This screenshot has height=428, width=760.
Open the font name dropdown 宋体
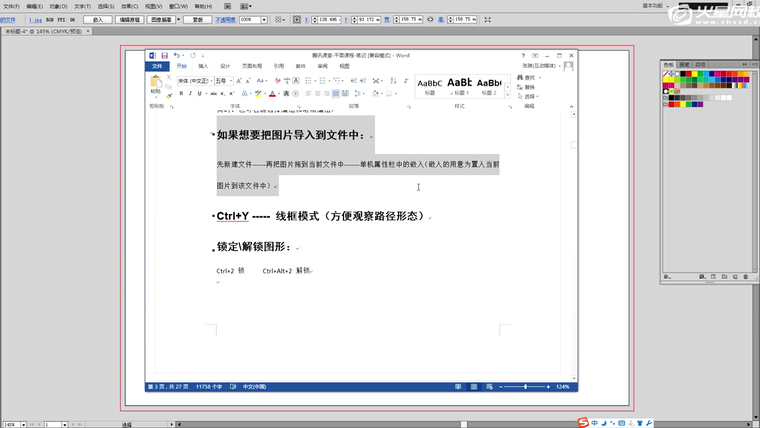(x=192, y=80)
